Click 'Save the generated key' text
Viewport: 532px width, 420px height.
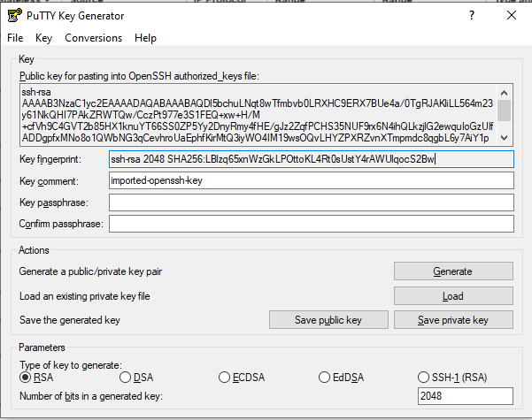[x=70, y=320]
